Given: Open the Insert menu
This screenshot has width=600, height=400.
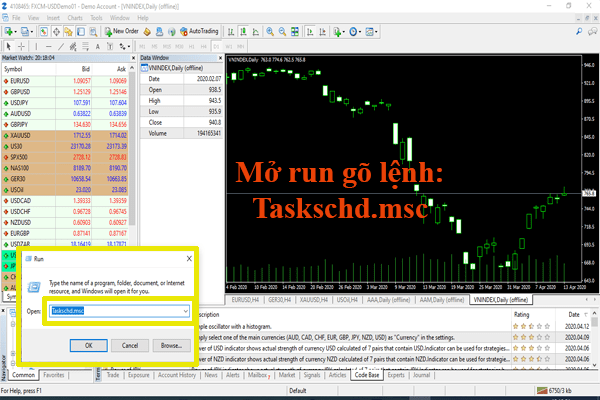Looking at the screenshot, I should click(53, 18).
